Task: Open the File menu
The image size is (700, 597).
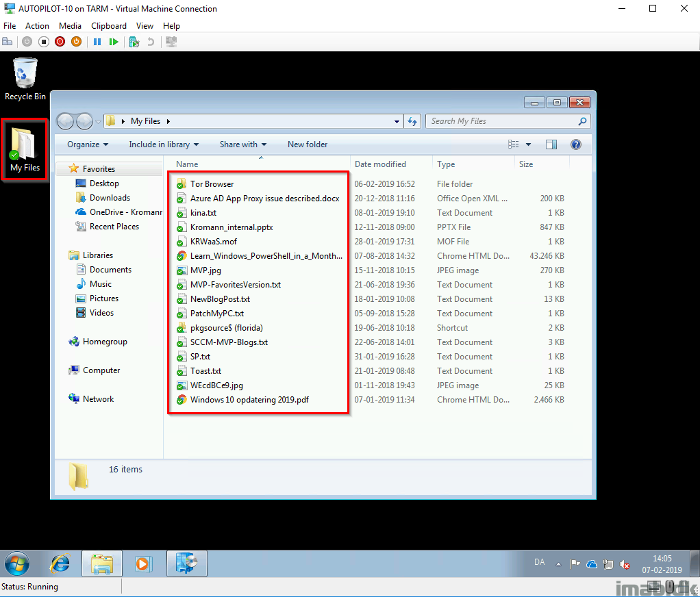Action: (x=10, y=26)
